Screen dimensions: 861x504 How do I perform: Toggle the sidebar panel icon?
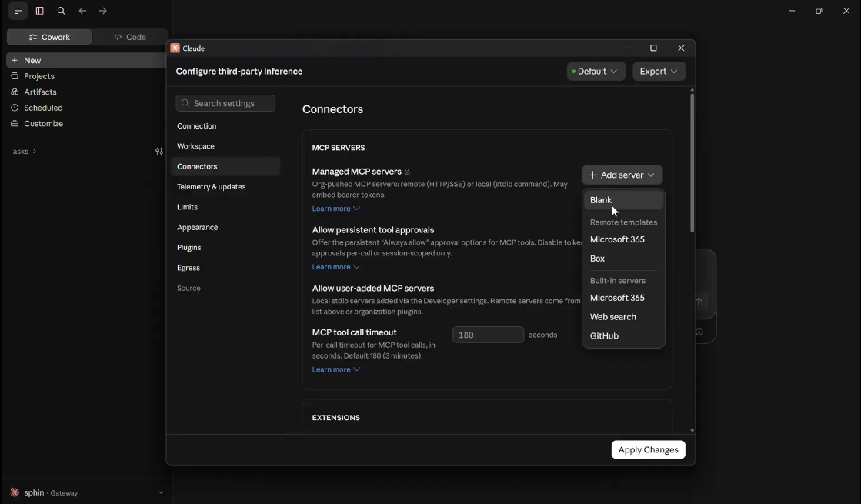coord(39,11)
